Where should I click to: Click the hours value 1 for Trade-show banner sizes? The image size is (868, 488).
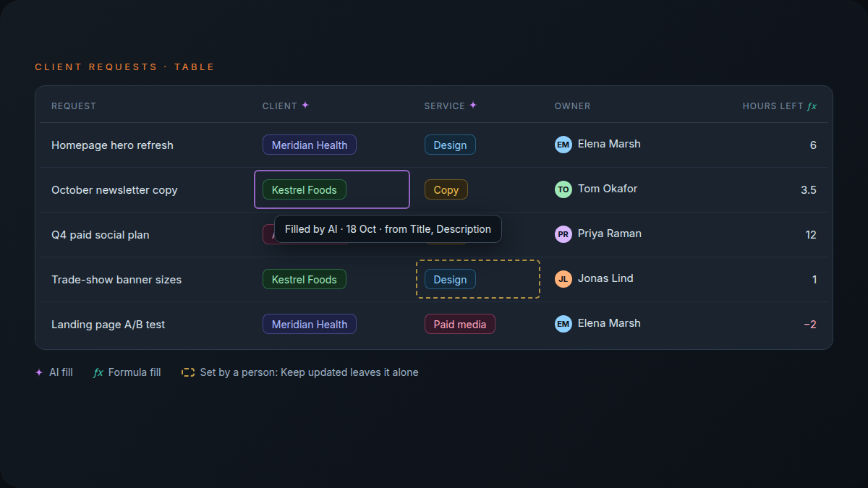click(814, 280)
